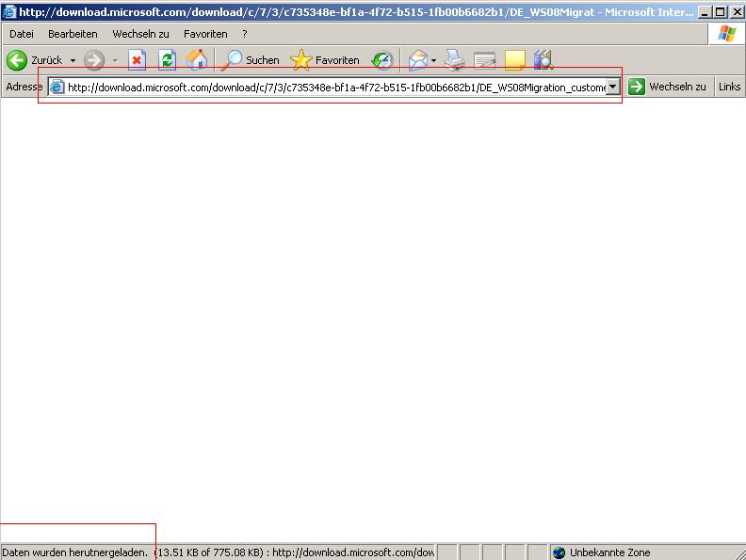Viewport: 746px width, 560px height.
Task: Expand the address bar dropdown list
Action: click(613, 87)
